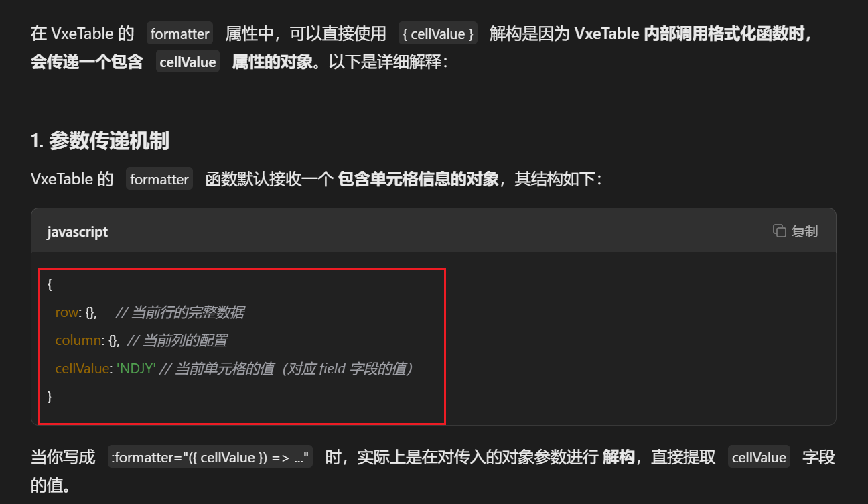Click the javascript language label
Viewport: 868px width, 504px height.
[77, 232]
